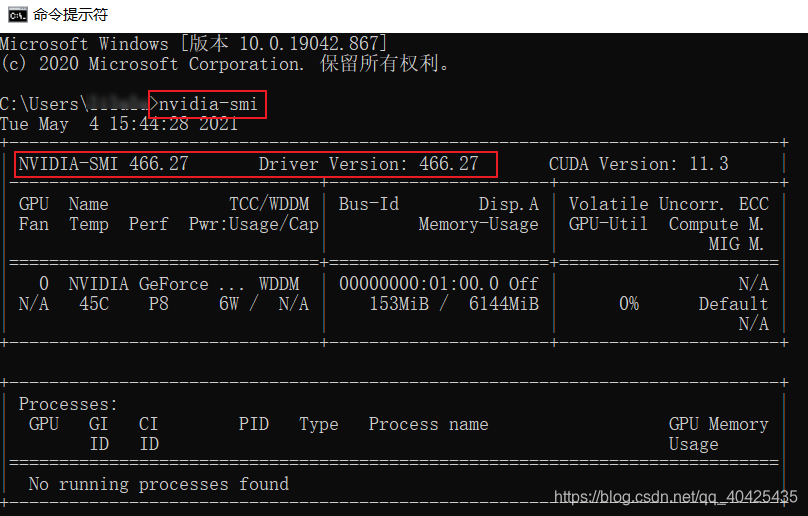Click the Command Prompt title bar icon
The height and width of the screenshot is (516, 808).
tap(18, 15)
